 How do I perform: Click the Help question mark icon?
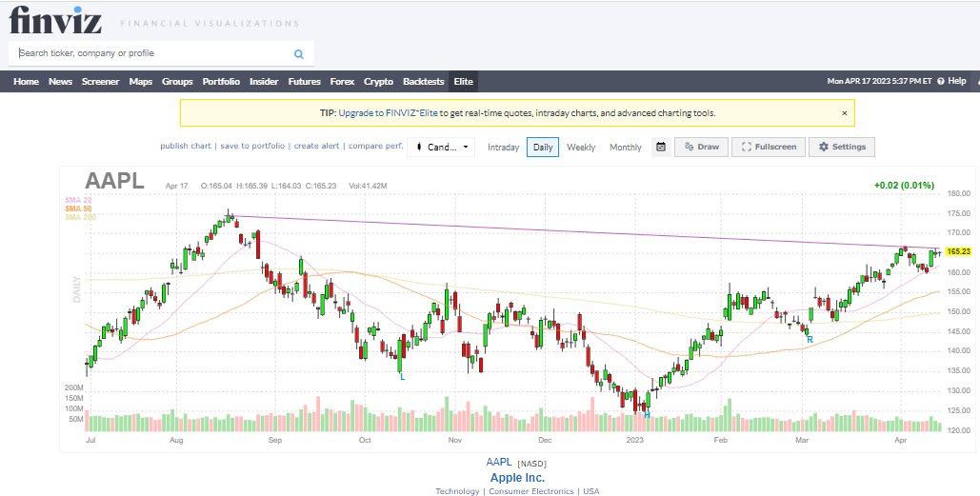[x=940, y=81]
